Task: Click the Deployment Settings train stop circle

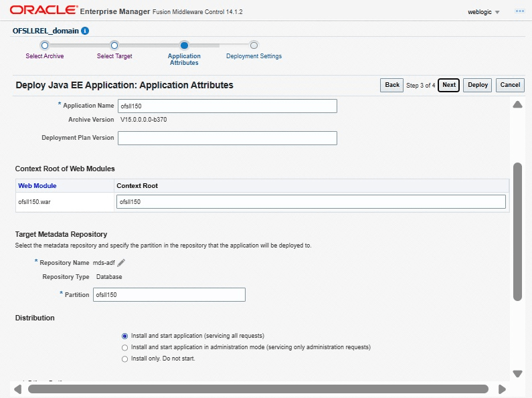Action: coord(254,45)
